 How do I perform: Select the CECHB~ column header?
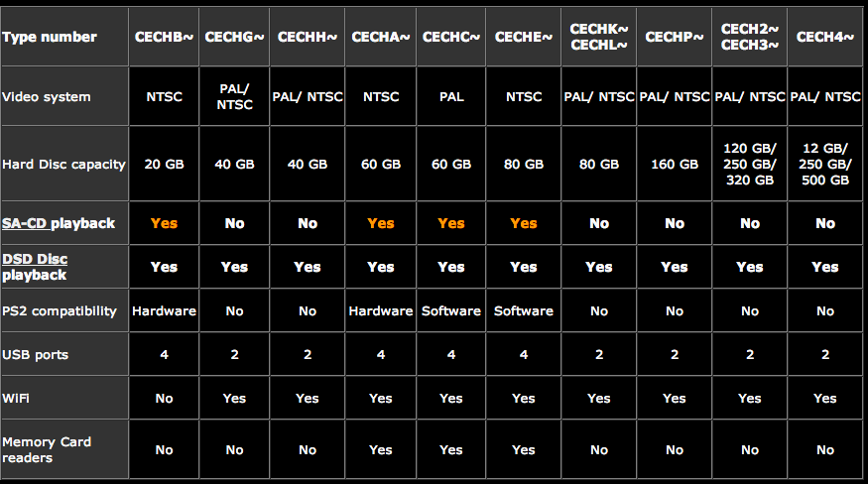(164, 37)
